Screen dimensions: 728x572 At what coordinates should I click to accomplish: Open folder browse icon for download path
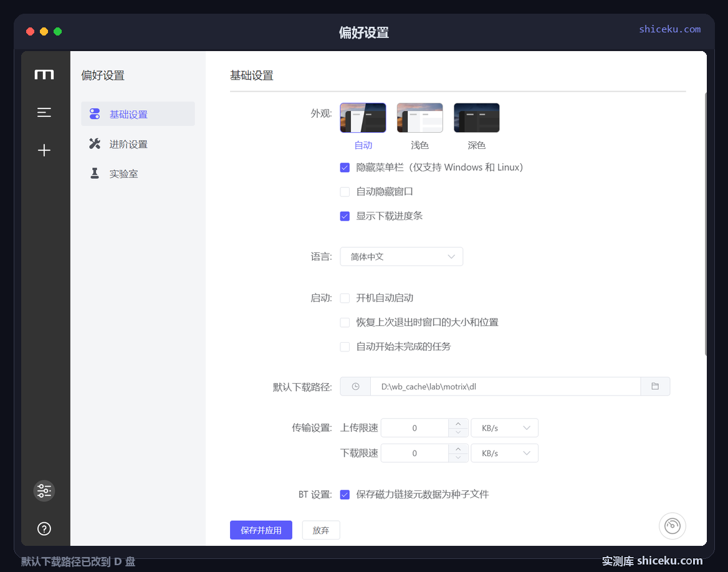coord(655,386)
